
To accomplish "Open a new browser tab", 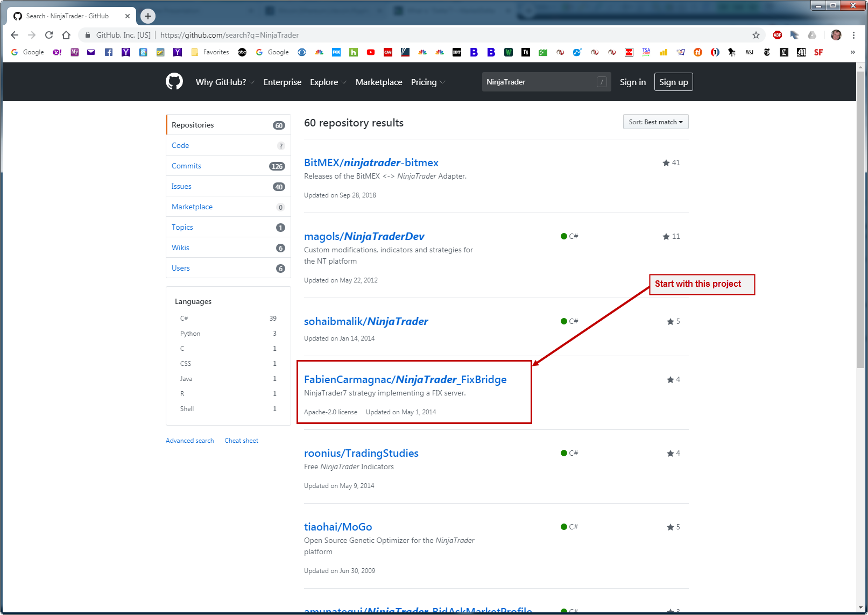I will click(148, 16).
